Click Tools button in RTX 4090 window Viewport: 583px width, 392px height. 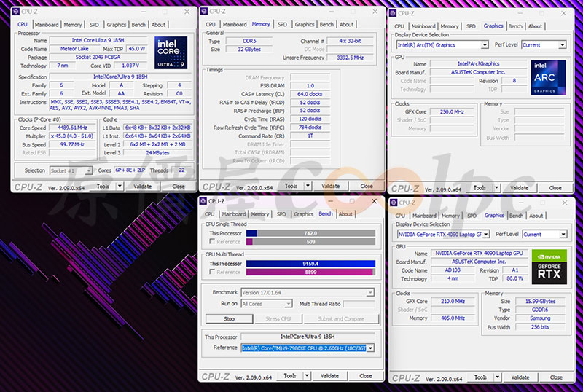[480, 377]
